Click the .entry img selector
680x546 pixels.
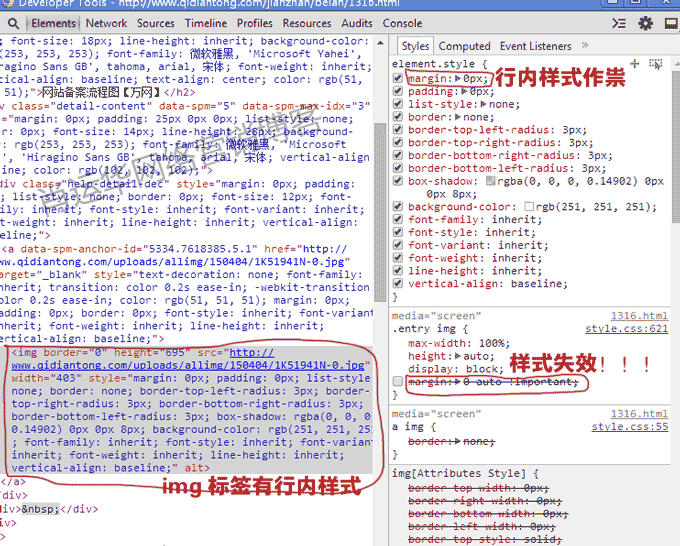pos(423,329)
